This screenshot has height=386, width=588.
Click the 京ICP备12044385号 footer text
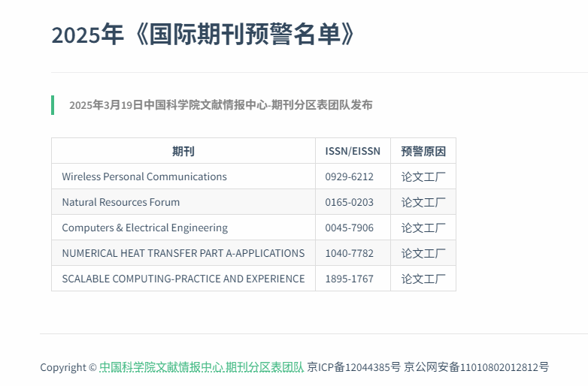[x=354, y=367]
